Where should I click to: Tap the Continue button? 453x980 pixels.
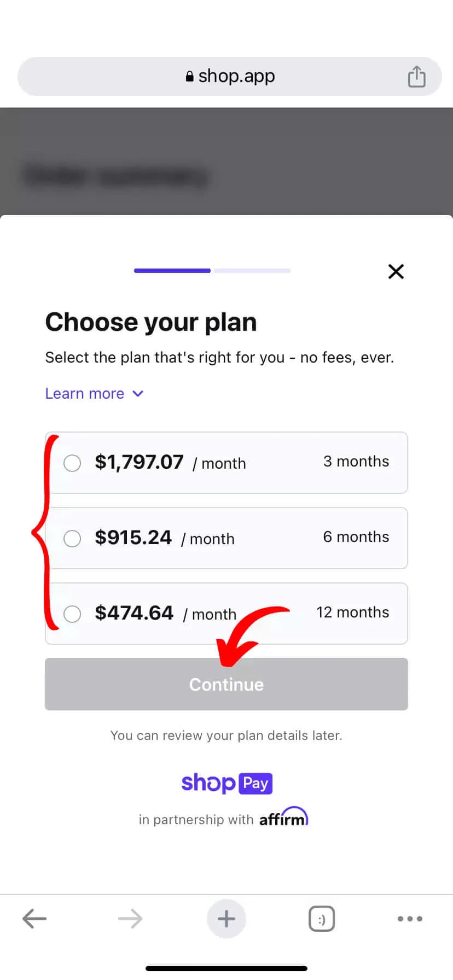(x=226, y=684)
